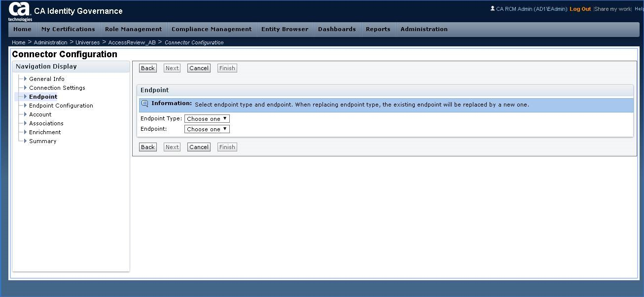Open the Endpoint Type dropdown
Image resolution: width=644 pixels, height=297 pixels.
click(x=207, y=119)
